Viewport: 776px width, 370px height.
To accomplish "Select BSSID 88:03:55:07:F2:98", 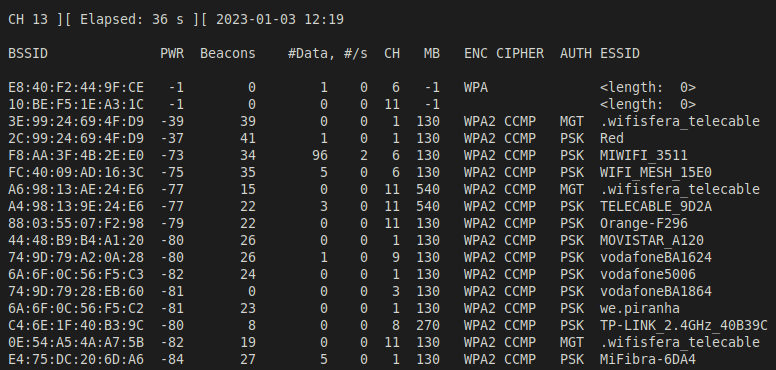I will (76, 223).
